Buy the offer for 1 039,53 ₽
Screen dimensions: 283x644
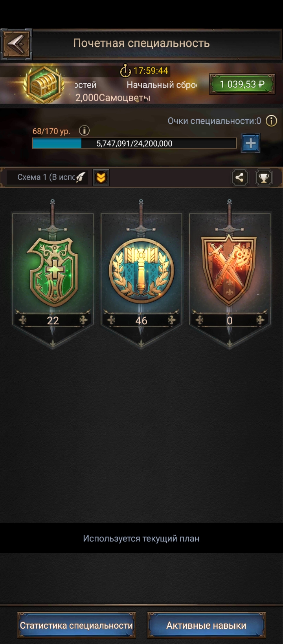point(242,84)
